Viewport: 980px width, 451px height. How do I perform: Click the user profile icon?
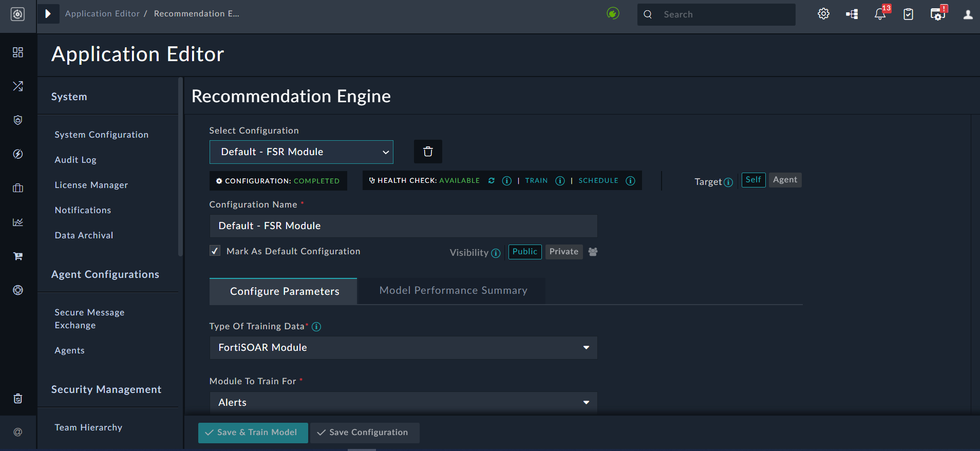point(968,14)
